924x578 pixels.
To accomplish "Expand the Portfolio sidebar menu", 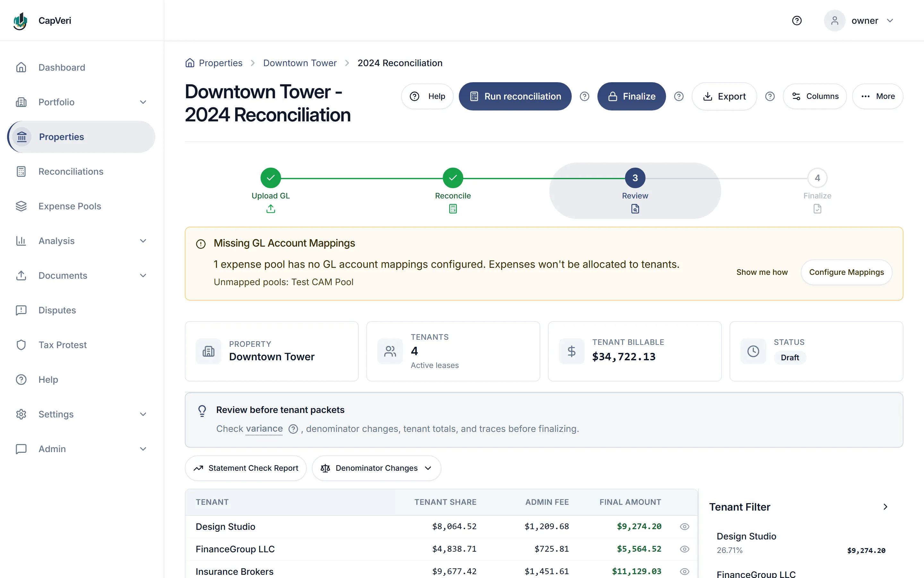I will (143, 102).
